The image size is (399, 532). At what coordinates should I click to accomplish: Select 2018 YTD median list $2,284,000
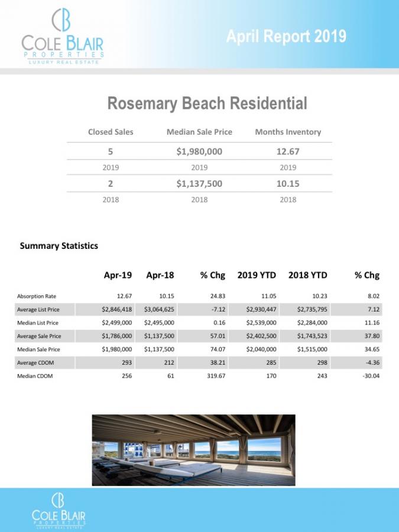[313, 323]
